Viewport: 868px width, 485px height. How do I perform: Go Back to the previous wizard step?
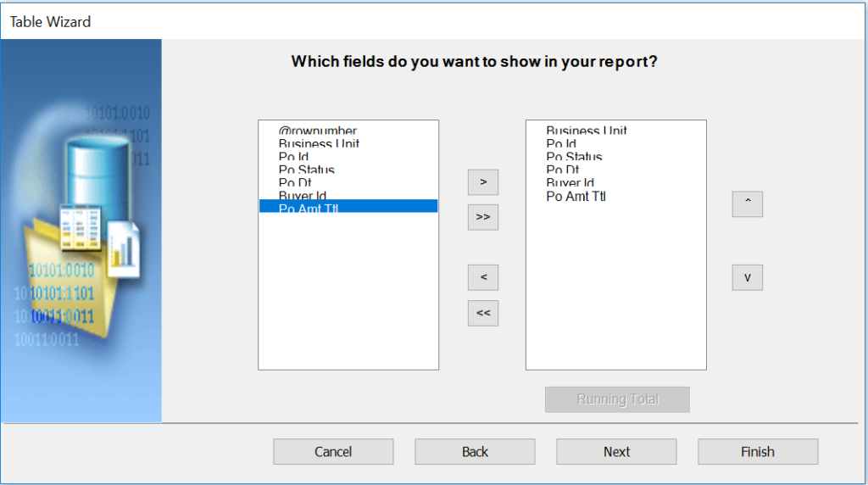click(x=475, y=452)
